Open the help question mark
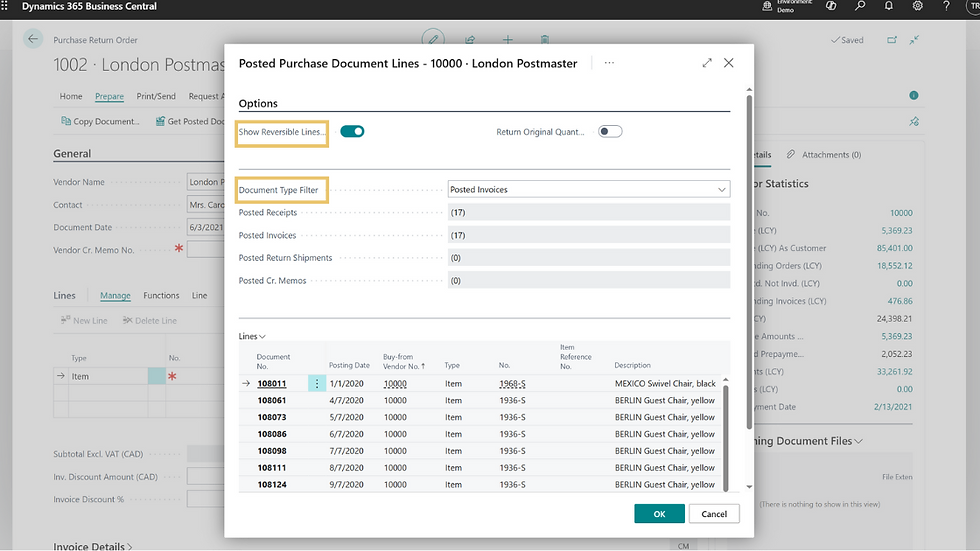 946,6
